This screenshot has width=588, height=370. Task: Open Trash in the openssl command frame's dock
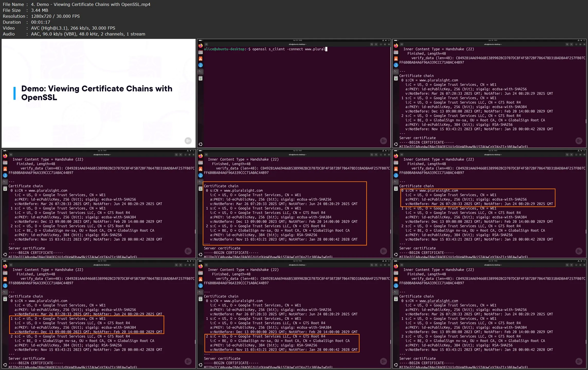click(201, 78)
